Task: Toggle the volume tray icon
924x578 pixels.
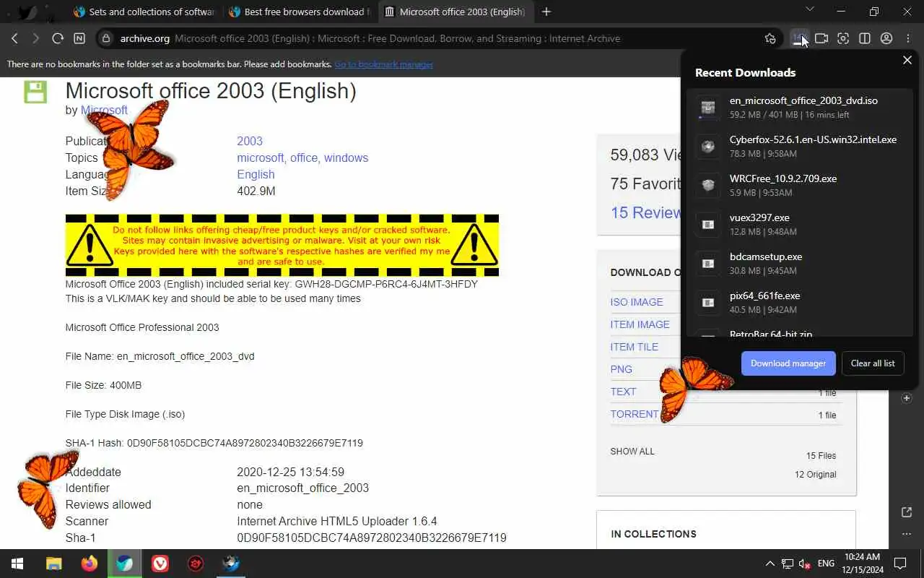Action: (805, 564)
